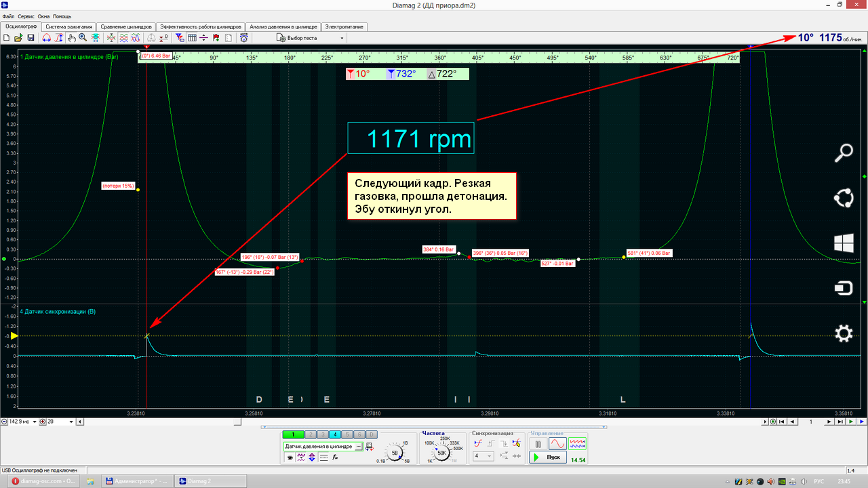Click the horizontal stretch arrows tool icon
This screenshot has height=488, width=868.
tap(46, 37)
